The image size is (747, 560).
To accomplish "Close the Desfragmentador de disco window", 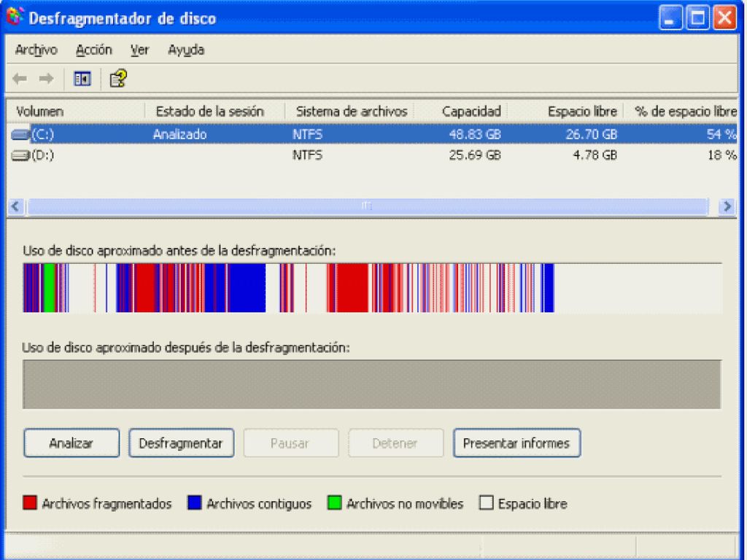I will pyautogui.click(x=724, y=18).
